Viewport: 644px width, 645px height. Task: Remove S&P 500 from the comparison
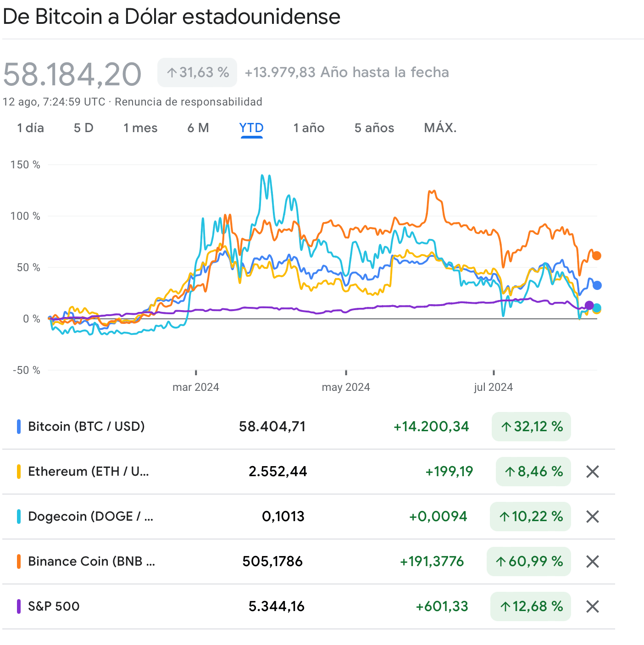593,606
